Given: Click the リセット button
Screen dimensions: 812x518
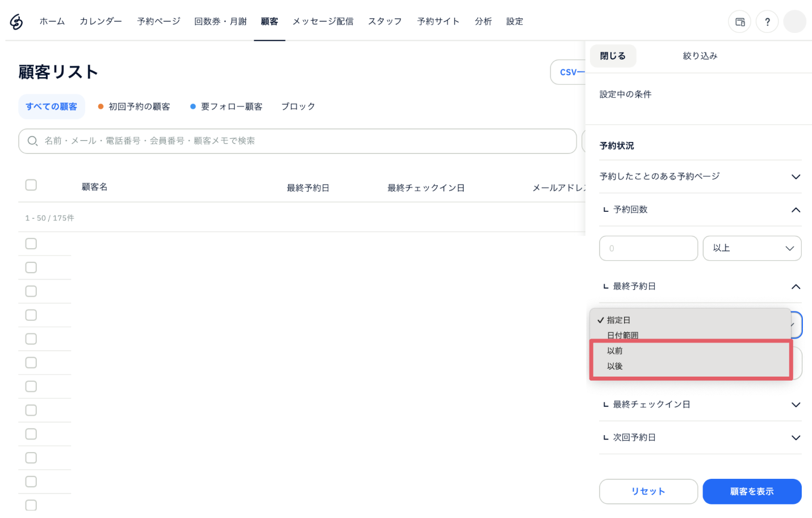Looking at the screenshot, I should [x=648, y=491].
